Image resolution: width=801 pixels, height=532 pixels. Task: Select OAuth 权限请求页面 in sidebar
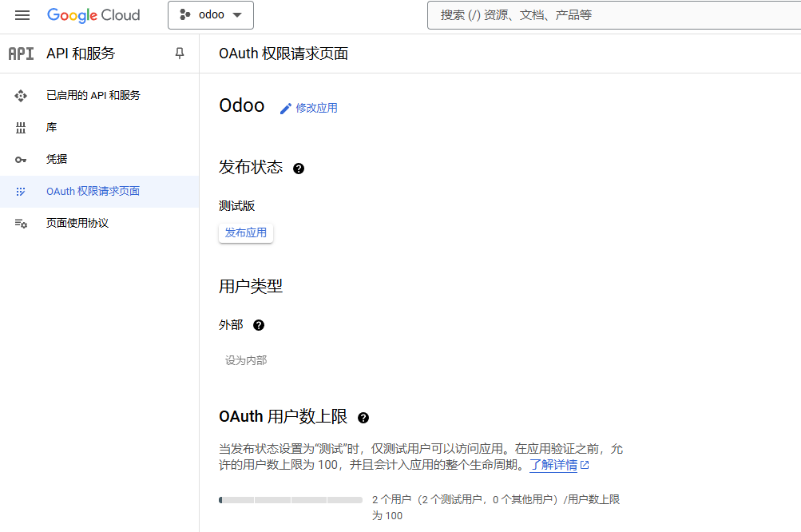[x=100, y=191]
